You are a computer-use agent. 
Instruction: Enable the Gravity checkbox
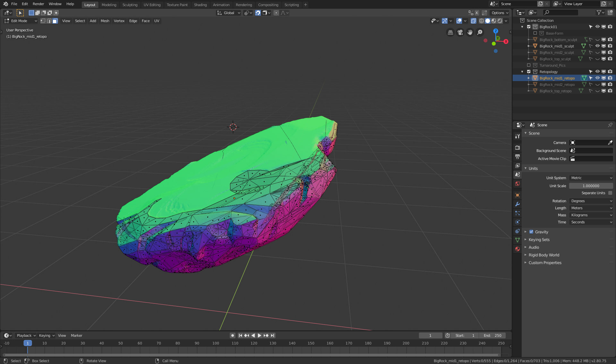531,232
